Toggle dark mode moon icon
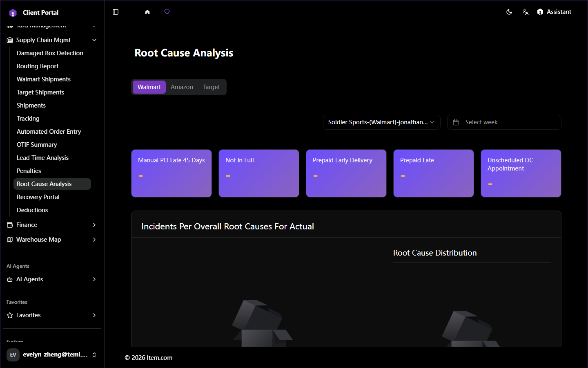Viewport: 588px width, 368px height. 509,12
